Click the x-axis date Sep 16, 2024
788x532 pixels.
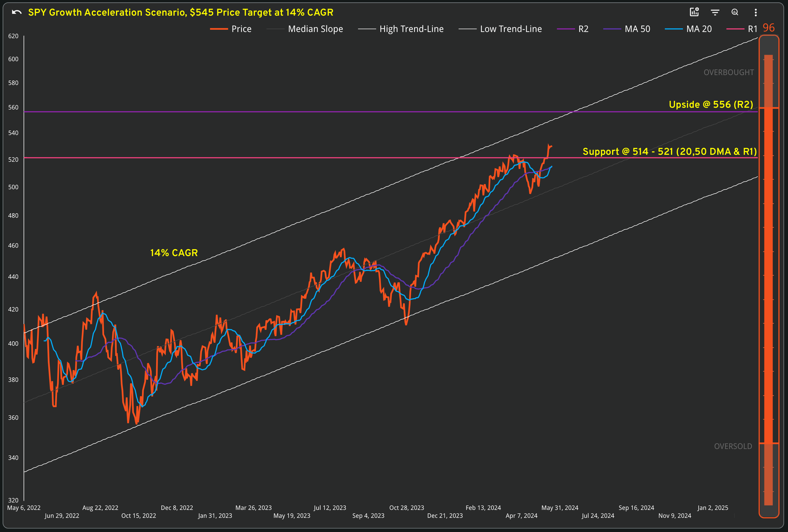(x=636, y=508)
